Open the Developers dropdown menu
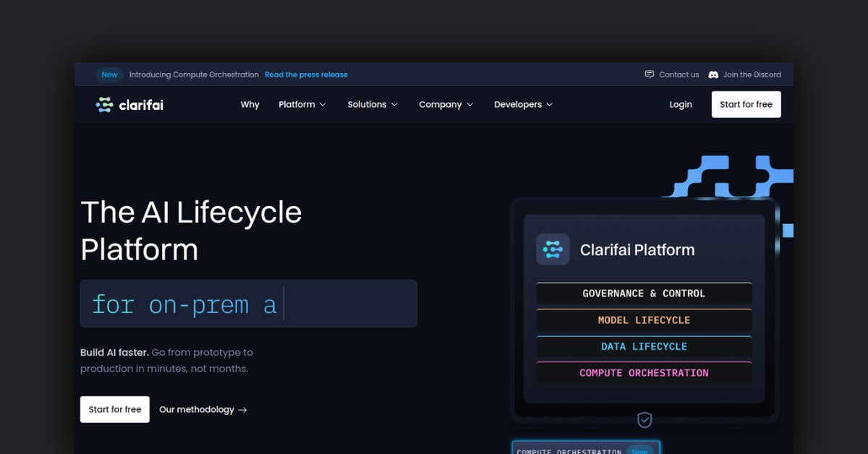The height and width of the screenshot is (454, 868). pos(523,105)
